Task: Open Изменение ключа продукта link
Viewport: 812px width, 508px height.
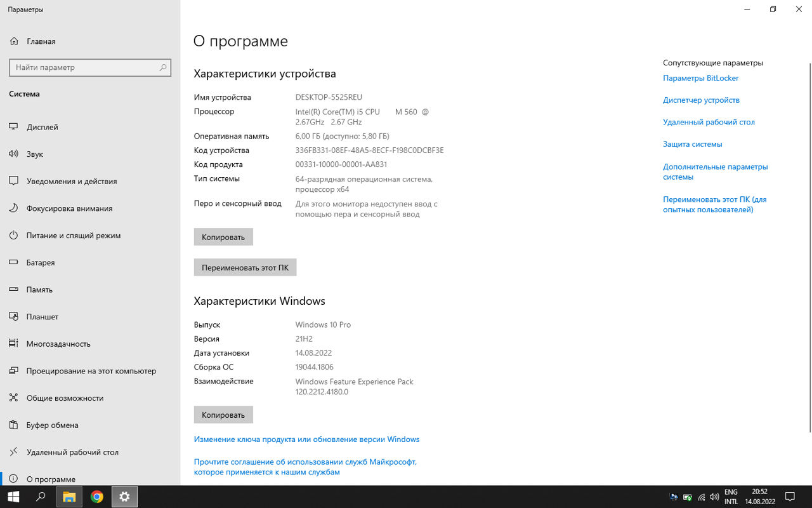Action: (306, 439)
